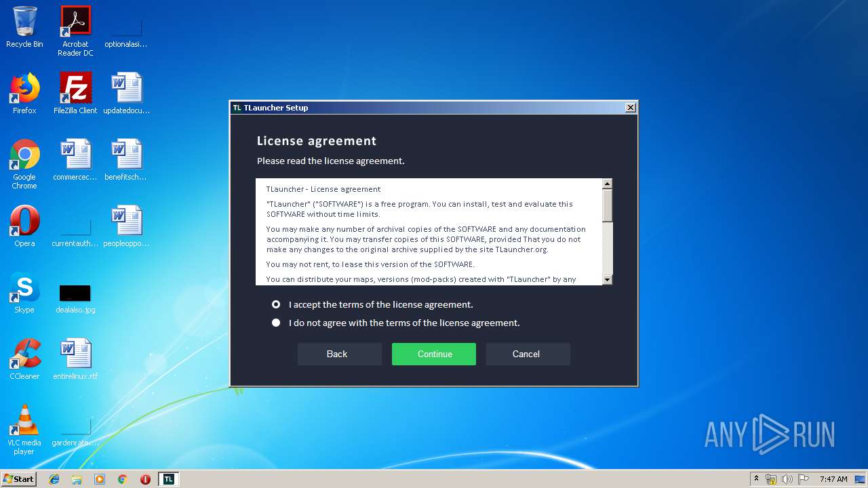Click 'You may not rent, to lease' line
868x488 pixels.
click(x=370, y=264)
